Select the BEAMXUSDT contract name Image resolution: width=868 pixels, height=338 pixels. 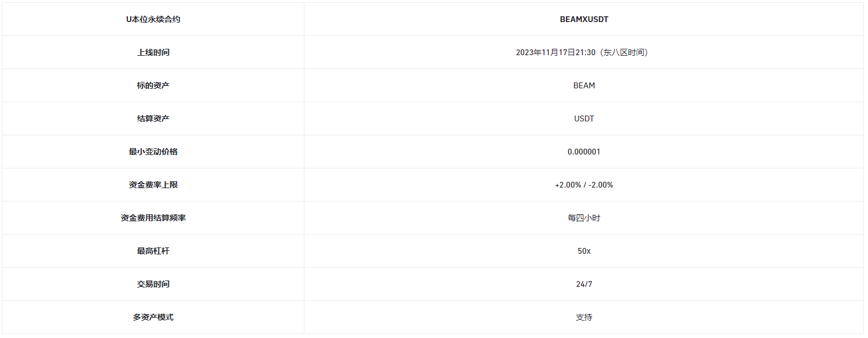584,19
